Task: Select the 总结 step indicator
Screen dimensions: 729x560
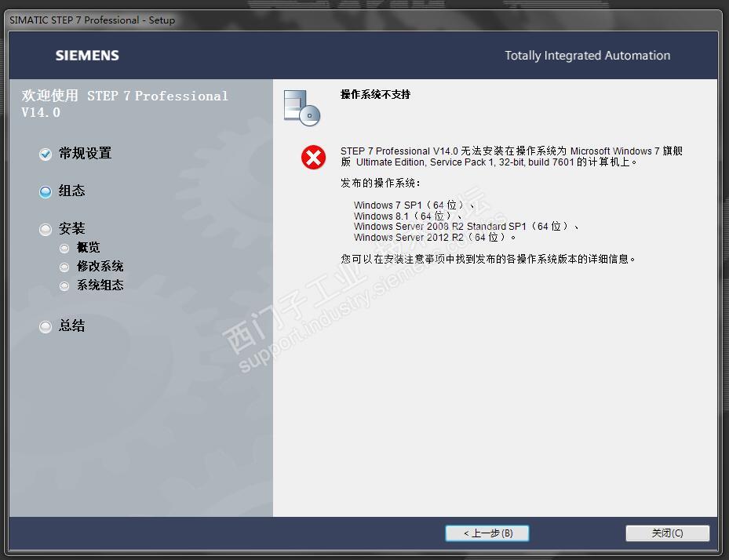Action: 45,327
